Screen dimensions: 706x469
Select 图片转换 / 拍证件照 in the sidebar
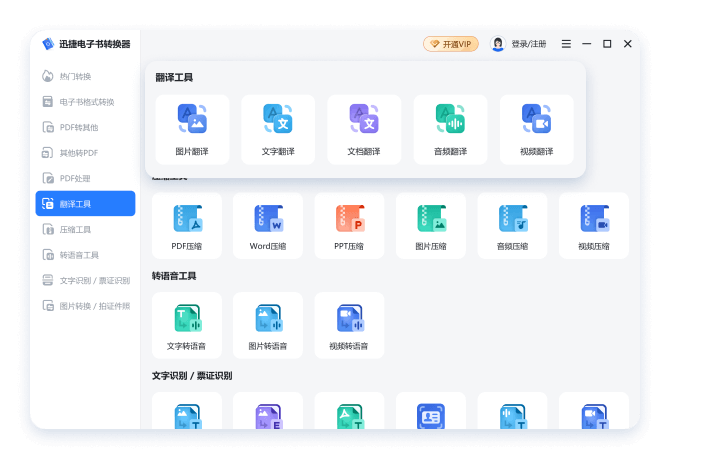pyautogui.click(x=86, y=306)
